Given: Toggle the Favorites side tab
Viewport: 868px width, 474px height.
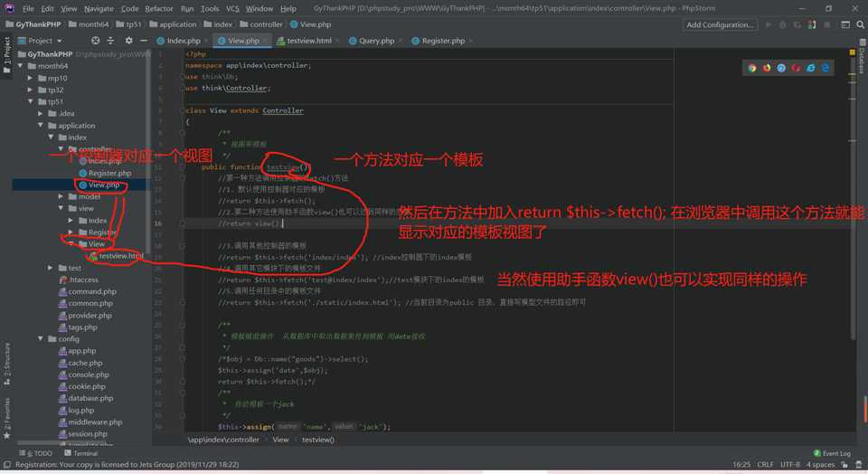Looking at the screenshot, I should coord(6,418).
